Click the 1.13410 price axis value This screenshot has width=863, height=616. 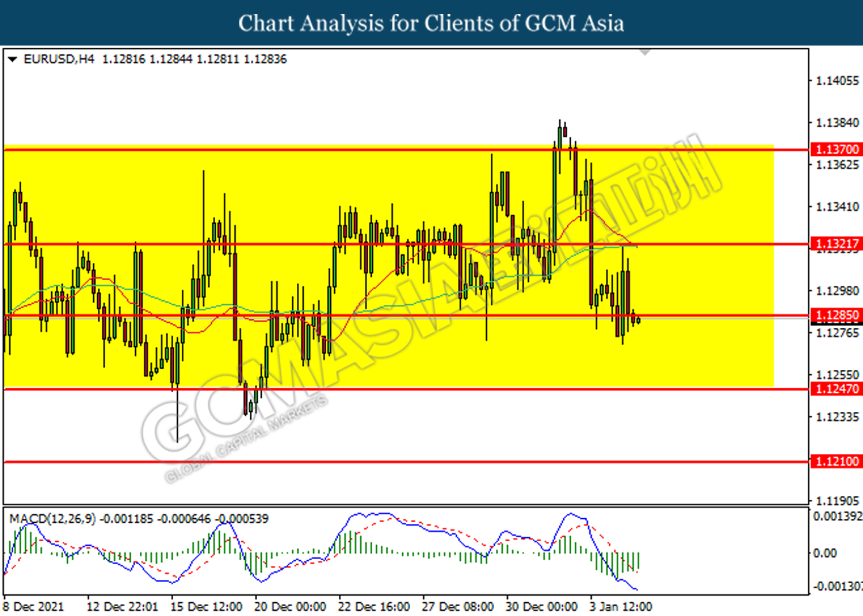pyautogui.click(x=838, y=207)
